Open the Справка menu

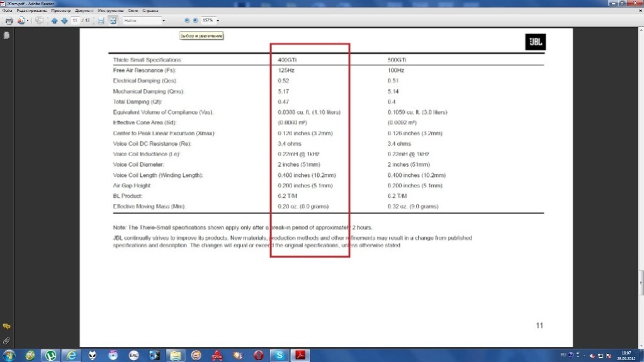[x=150, y=11]
